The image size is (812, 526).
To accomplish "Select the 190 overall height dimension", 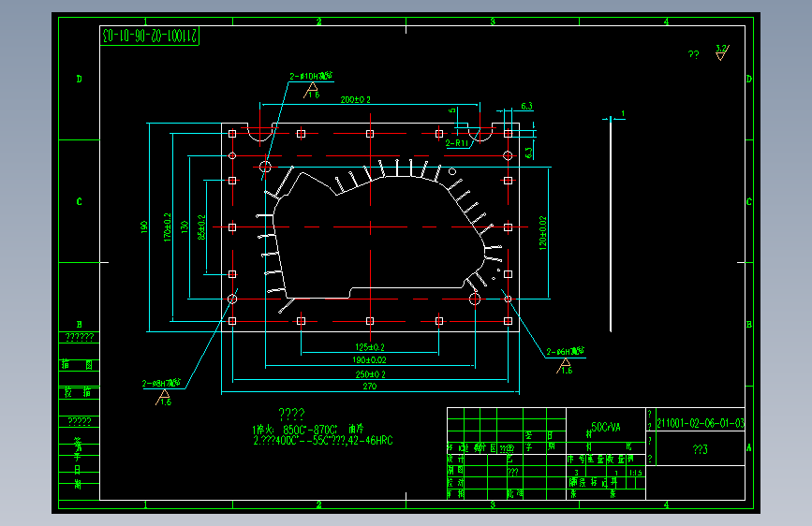I will tap(144, 226).
